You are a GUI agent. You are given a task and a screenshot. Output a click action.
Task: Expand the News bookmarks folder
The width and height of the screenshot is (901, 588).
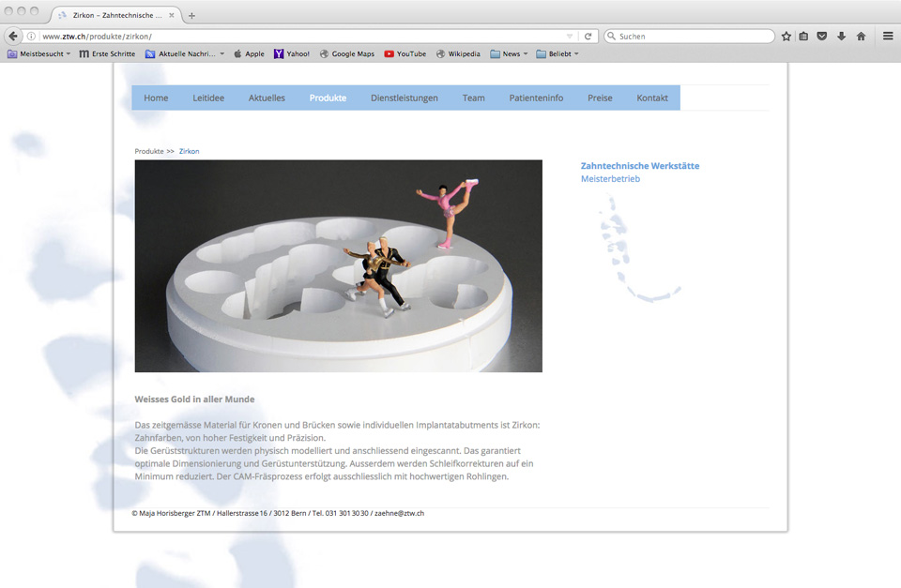tap(509, 54)
